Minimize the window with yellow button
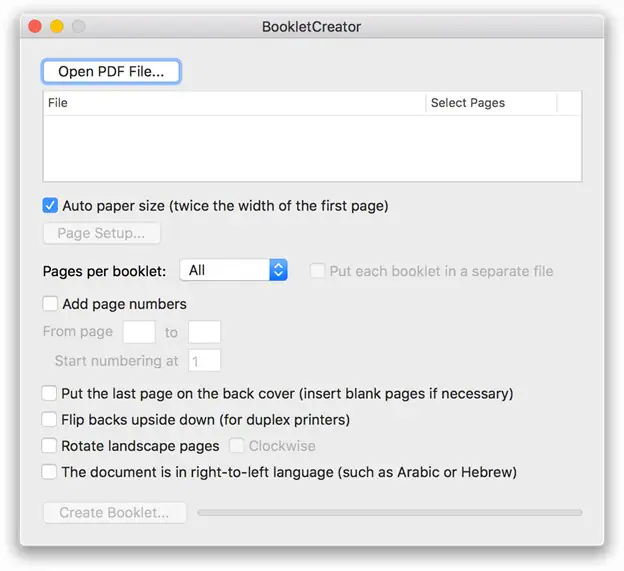 [57, 27]
